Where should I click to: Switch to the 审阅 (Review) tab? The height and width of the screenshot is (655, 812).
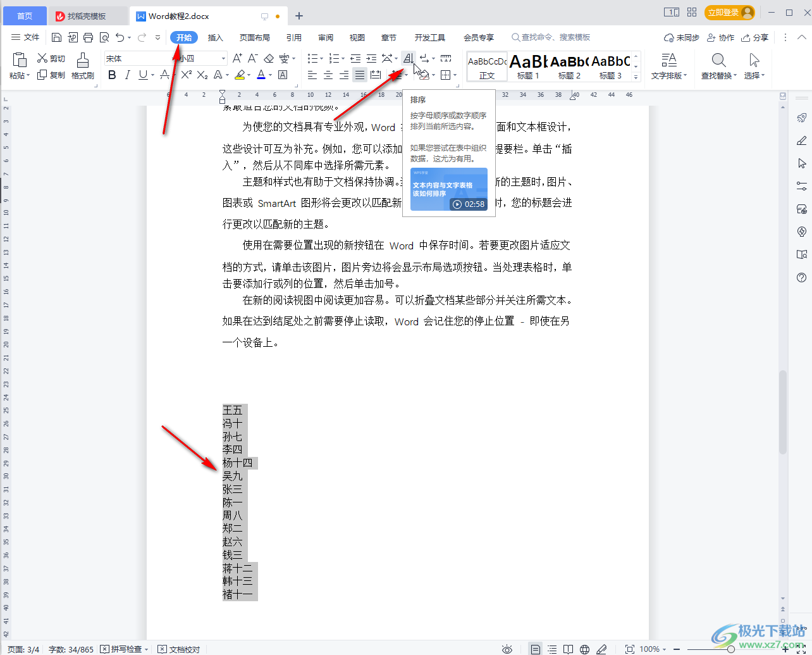[x=326, y=37]
